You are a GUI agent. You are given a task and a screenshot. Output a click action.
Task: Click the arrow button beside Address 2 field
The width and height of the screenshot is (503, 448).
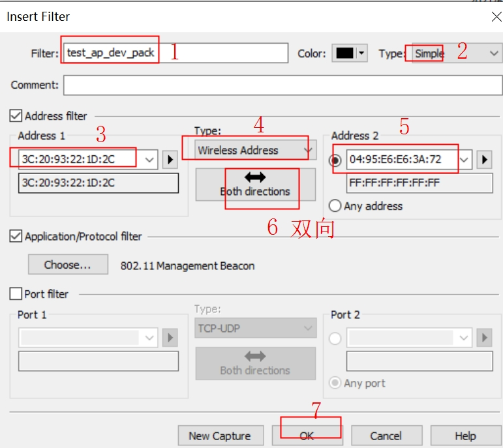click(x=484, y=159)
